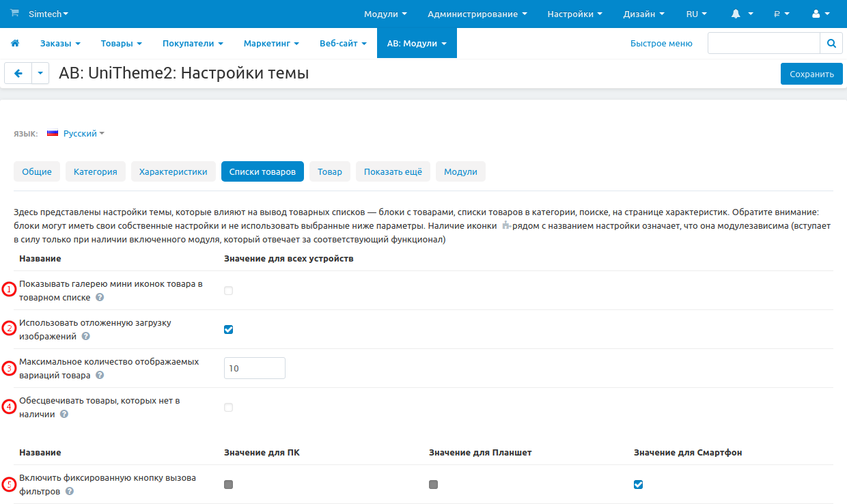Screen dimensions: 847x504
Task: Click the help icon next to lazy loading setting
Action: tap(85, 337)
